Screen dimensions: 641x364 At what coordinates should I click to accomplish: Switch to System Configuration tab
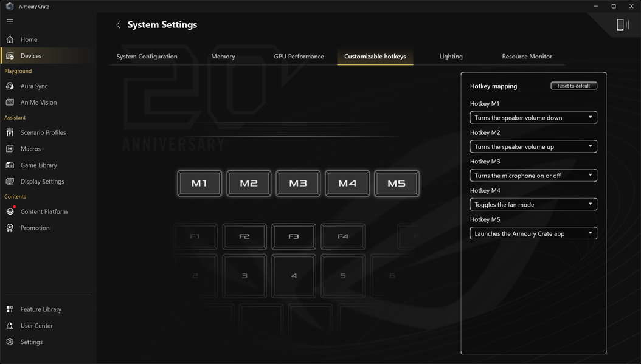147,57
